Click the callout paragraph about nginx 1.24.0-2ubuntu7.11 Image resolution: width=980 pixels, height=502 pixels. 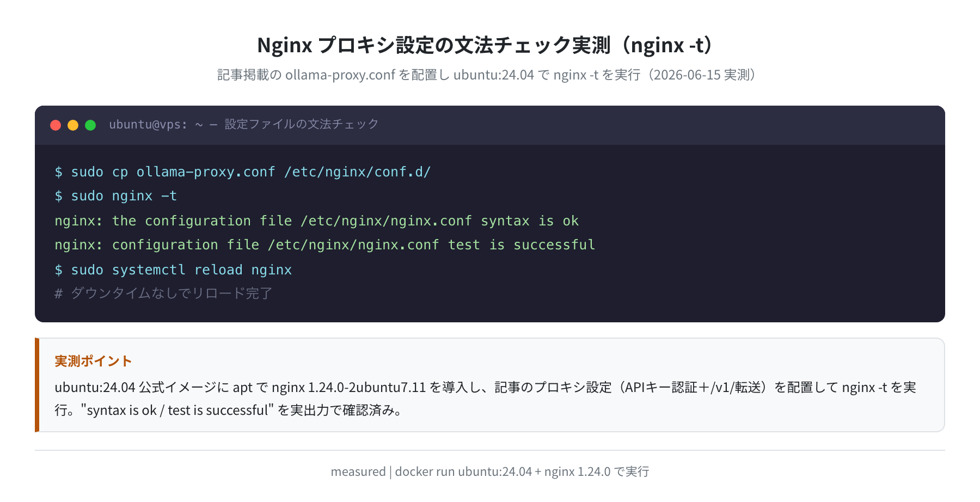[486, 399]
